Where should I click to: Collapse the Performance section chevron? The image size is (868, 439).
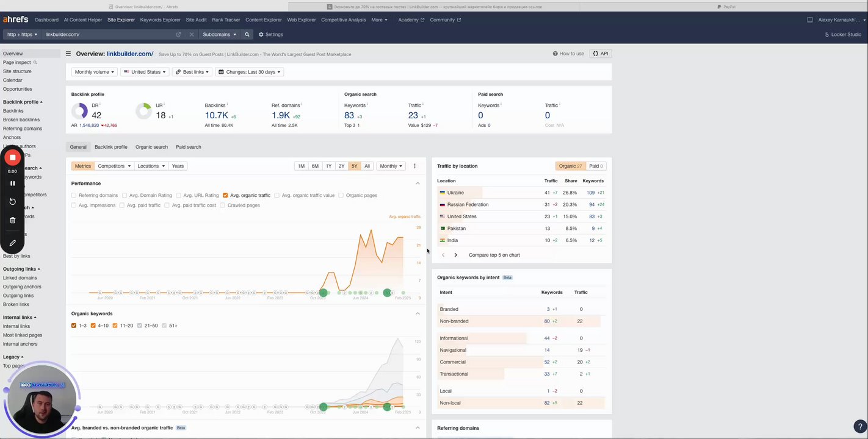click(x=418, y=184)
